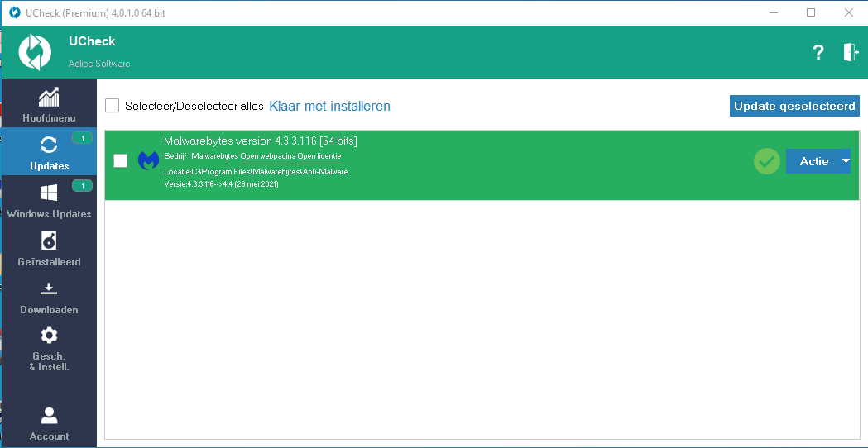
Task: Click the Malwarebytes version 4.3.3.116 title
Action: point(261,141)
